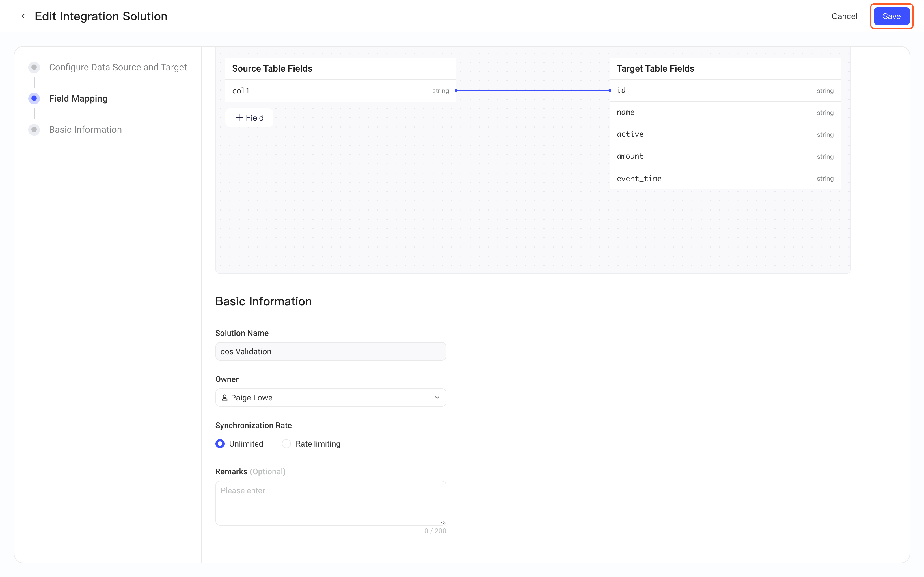
Task: Open the Owner dropdown showing Paige Lowe
Action: (331, 398)
